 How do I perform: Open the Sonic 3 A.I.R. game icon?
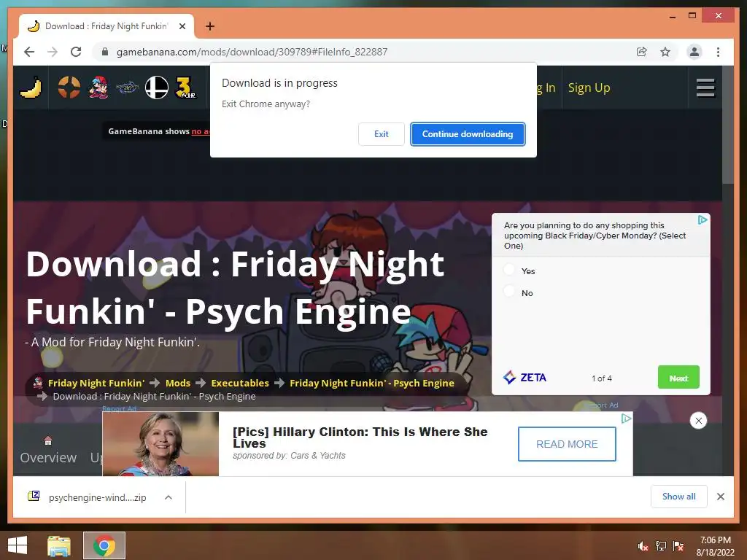[x=185, y=87]
